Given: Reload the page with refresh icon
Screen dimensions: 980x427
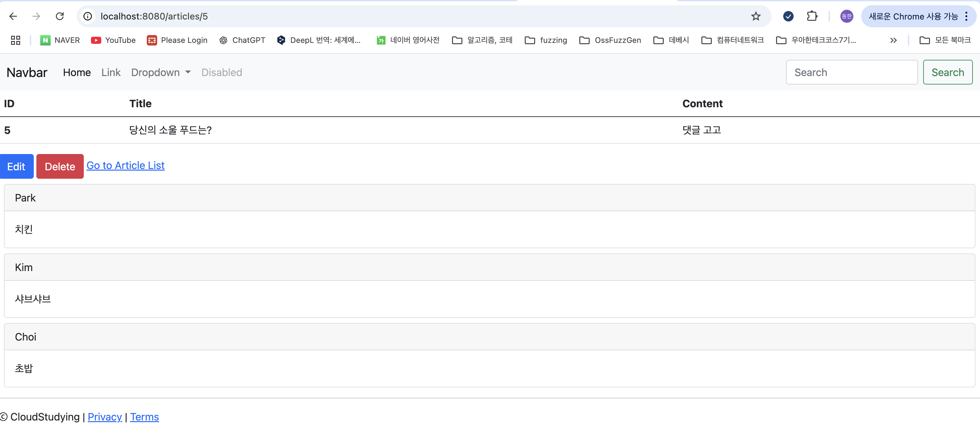Looking at the screenshot, I should click(x=60, y=16).
